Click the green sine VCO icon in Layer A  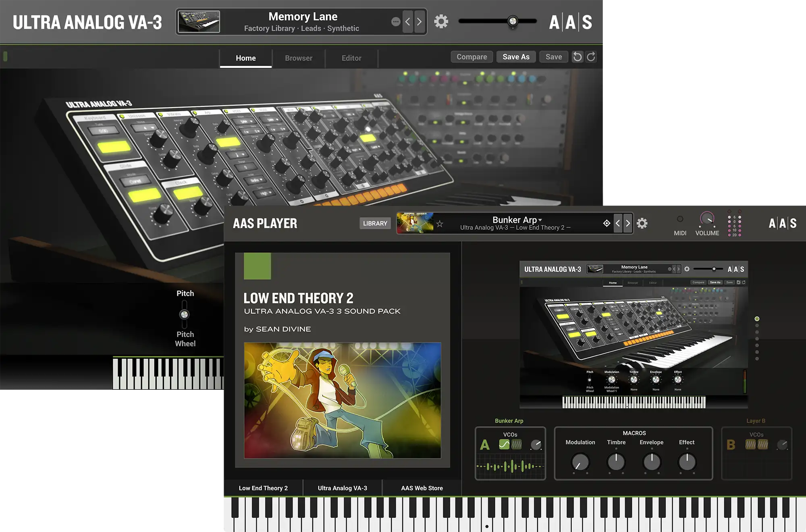click(504, 444)
